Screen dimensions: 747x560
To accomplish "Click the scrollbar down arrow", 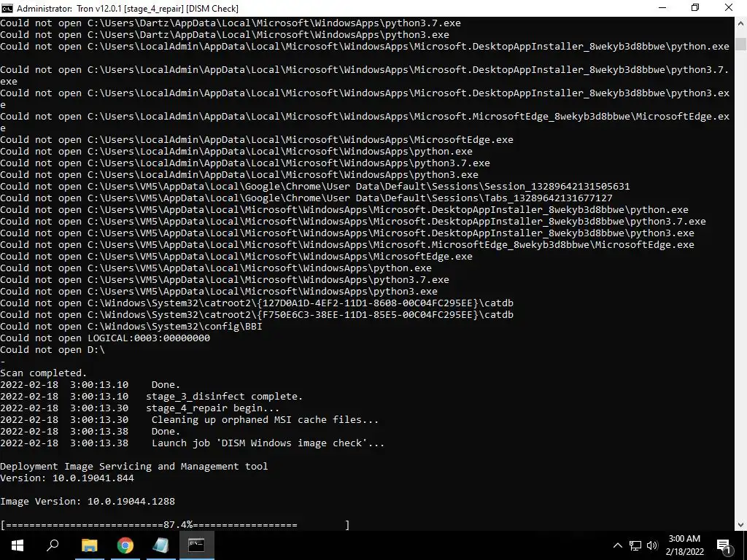I will [x=740, y=525].
